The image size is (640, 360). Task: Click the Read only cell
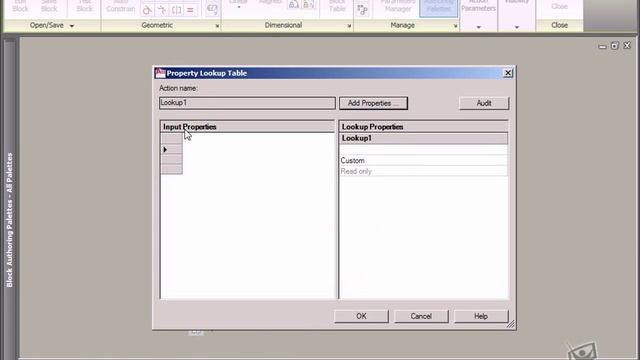point(424,171)
